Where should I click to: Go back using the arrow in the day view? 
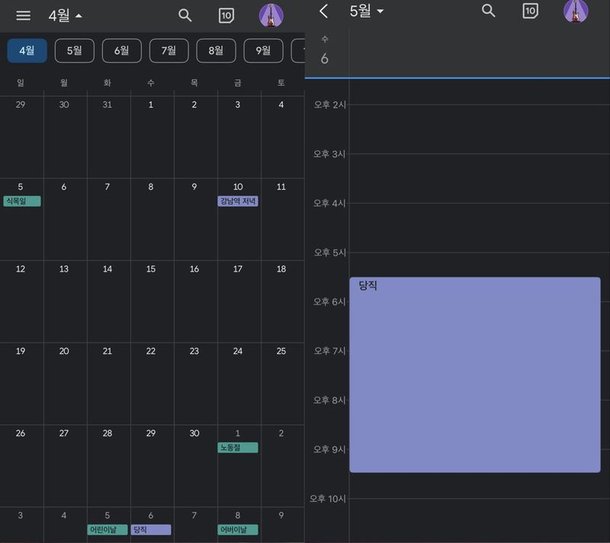point(324,11)
